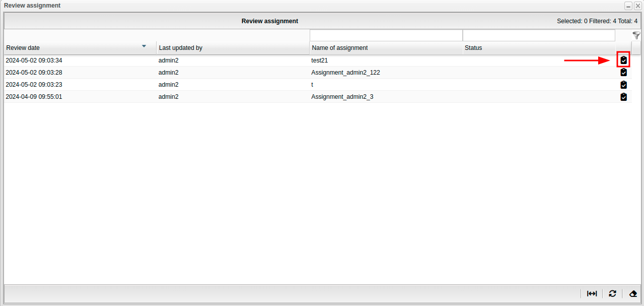644x306 pixels.
Task: Toggle sort arrow on Review date column
Action: (144, 46)
